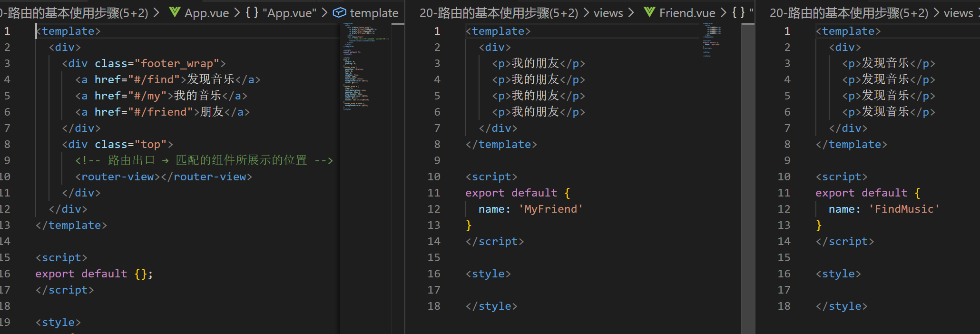Viewport: 980px width, 334px height.
Task: Click the closing brace on line 13 in rightmost pane
Action: coord(819,225)
